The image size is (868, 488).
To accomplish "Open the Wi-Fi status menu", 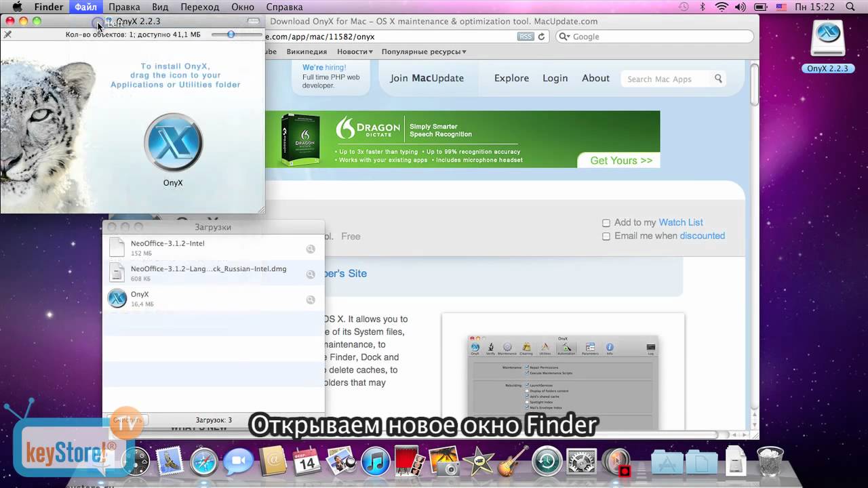I will click(722, 7).
